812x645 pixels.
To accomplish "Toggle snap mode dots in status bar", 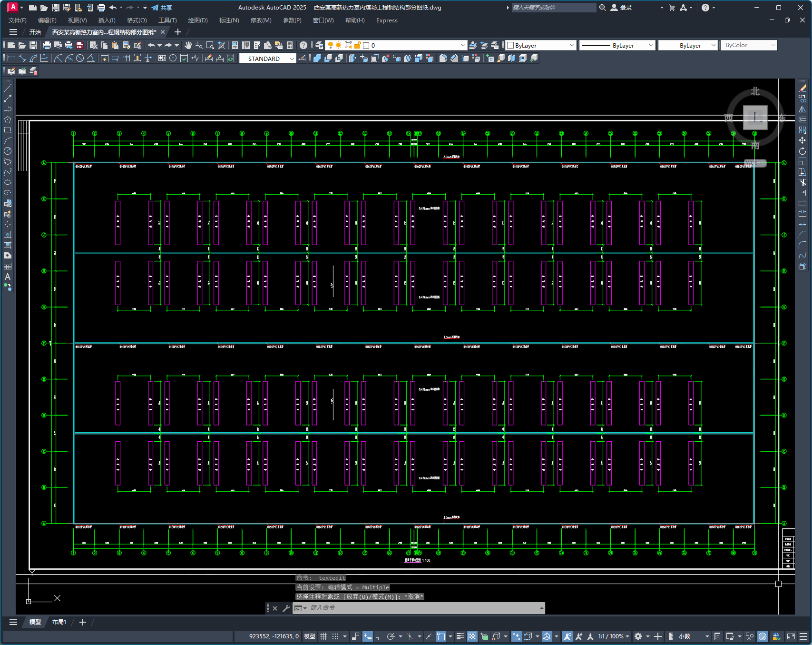I will click(x=335, y=636).
